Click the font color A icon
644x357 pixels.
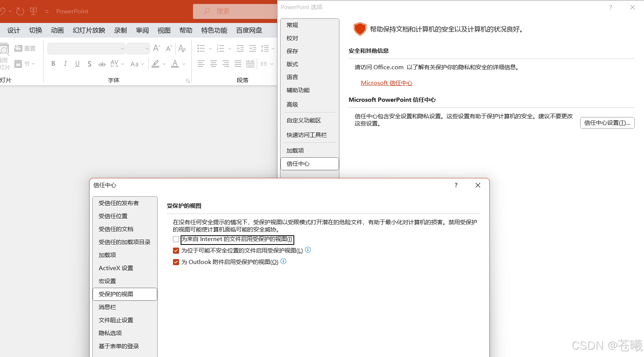click(175, 64)
